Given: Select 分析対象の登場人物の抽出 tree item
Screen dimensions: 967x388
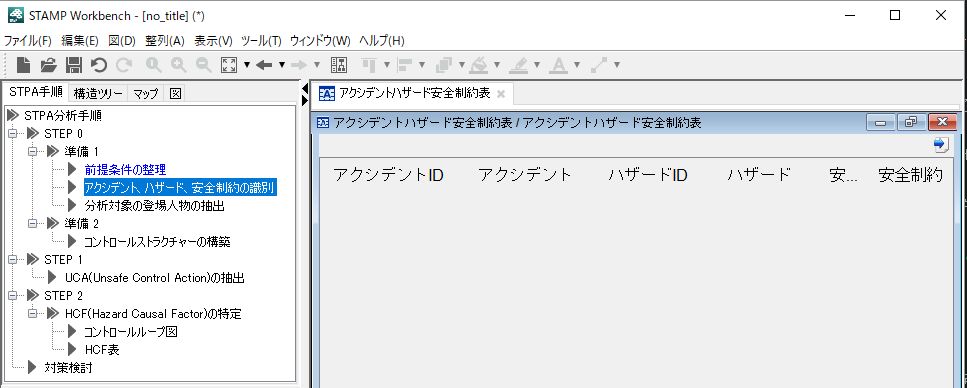Looking at the screenshot, I should [x=154, y=206].
